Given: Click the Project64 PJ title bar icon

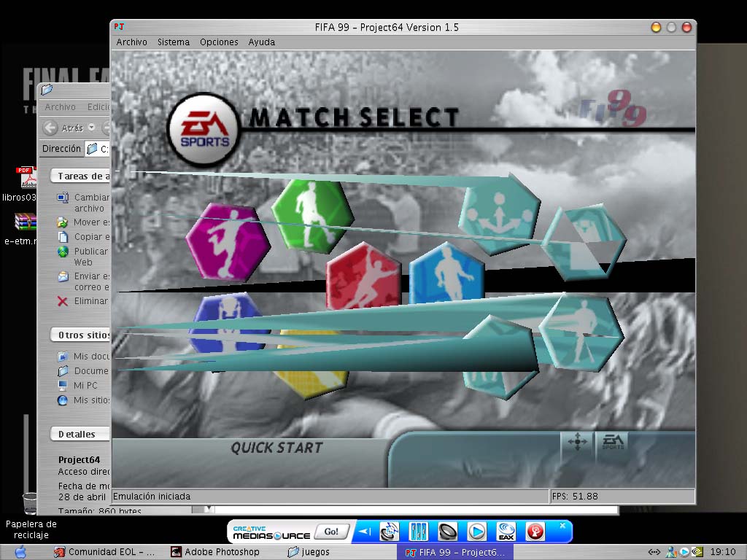Looking at the screenshot, I should tap(119, 27).
